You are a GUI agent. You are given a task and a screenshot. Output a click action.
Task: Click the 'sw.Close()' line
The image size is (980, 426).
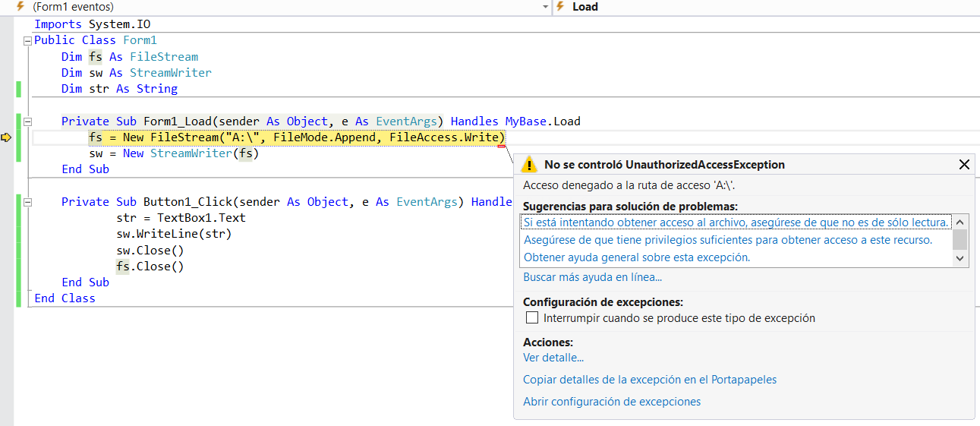[x=150, y=250]
